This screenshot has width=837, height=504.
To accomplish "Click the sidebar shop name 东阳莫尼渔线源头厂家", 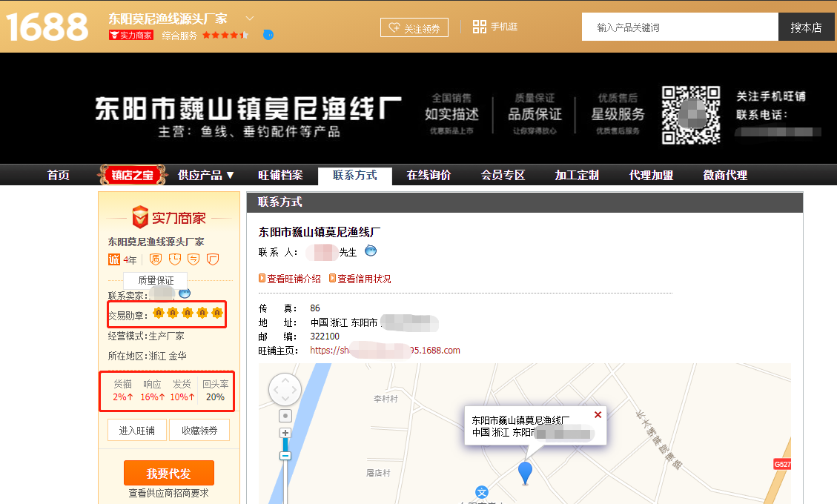I will [156, 242].
